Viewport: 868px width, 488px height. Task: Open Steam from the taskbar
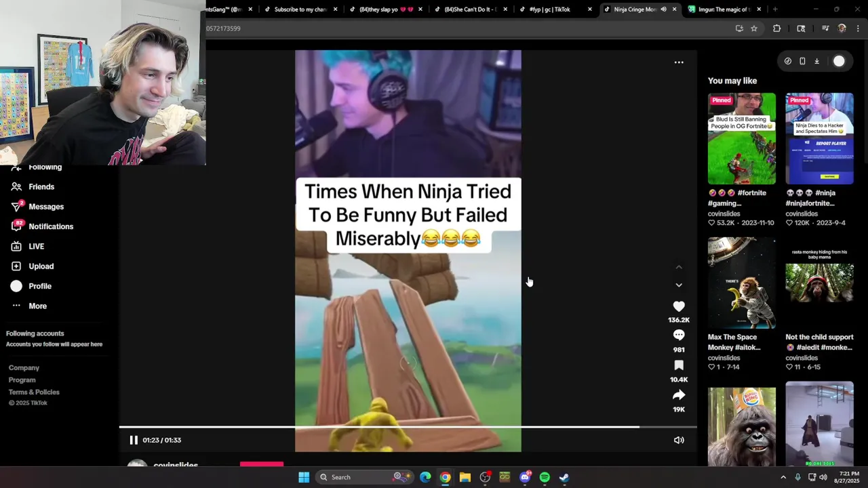(564, 477)
